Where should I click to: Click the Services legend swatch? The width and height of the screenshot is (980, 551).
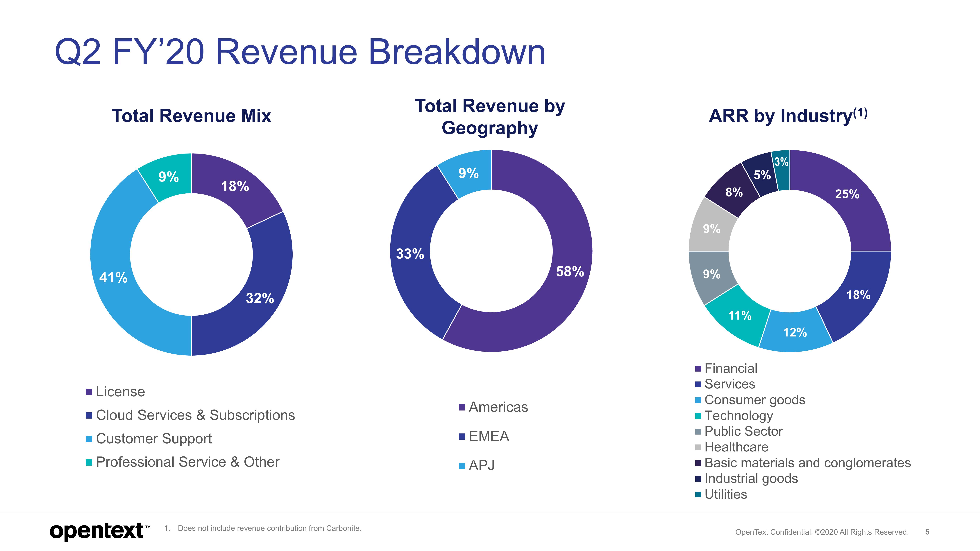click(698, 384)
